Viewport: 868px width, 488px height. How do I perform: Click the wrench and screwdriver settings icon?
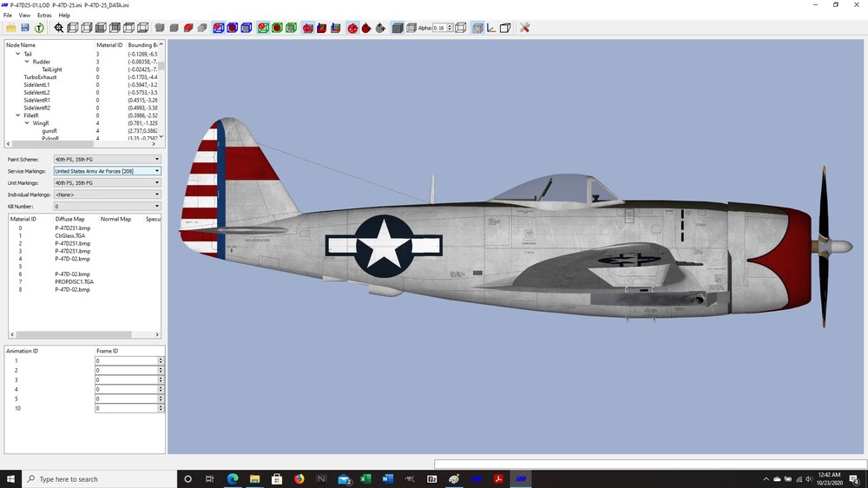point(525,28)
